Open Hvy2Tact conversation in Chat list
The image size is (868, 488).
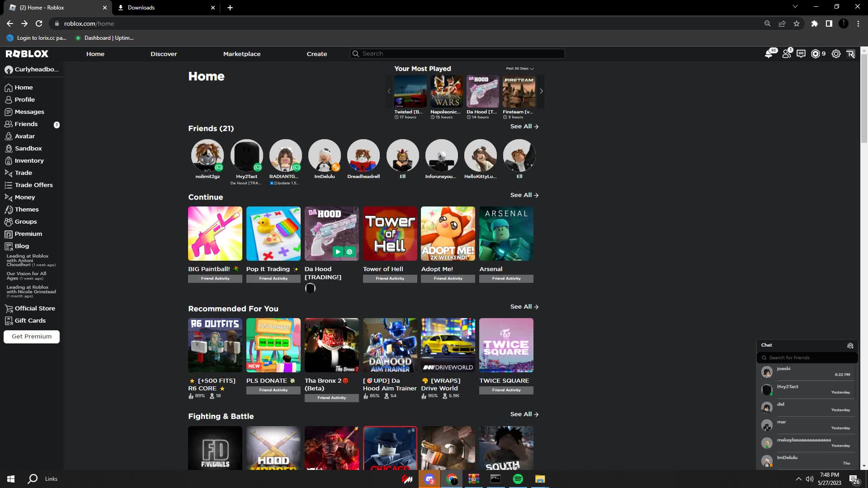click(x=807, y=389)
